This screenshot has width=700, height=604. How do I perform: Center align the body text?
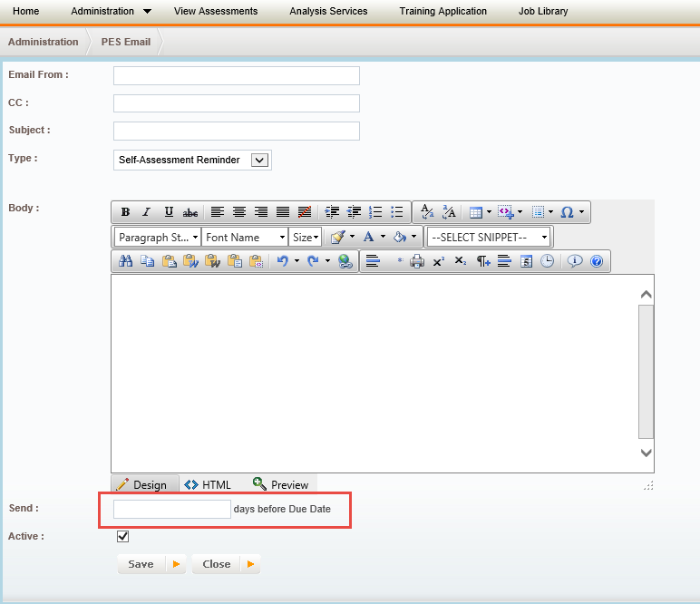(239, 212)
